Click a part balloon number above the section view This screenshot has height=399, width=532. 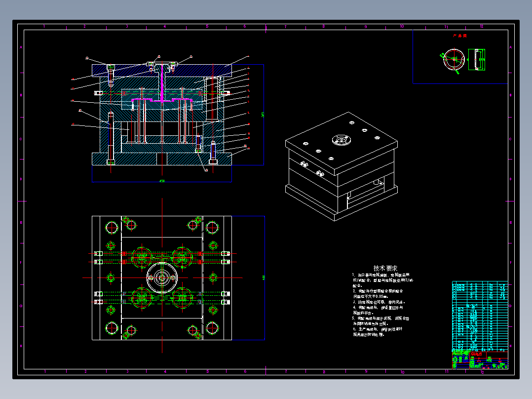click(x=159, y=56)
